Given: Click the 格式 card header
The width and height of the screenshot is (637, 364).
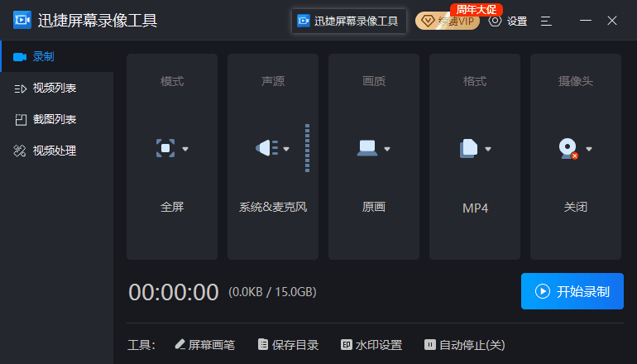Looking at the screenshot, I should point(475,81).
